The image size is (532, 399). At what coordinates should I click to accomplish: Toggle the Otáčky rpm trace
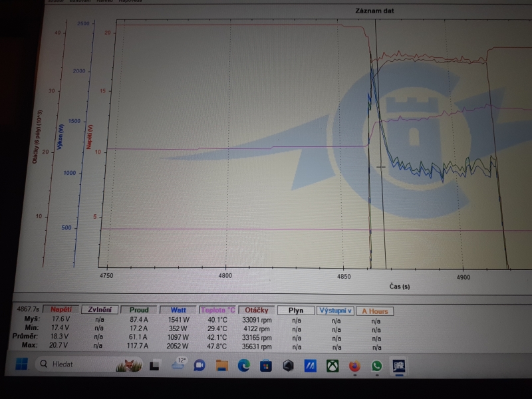click(x=257, y=310)
